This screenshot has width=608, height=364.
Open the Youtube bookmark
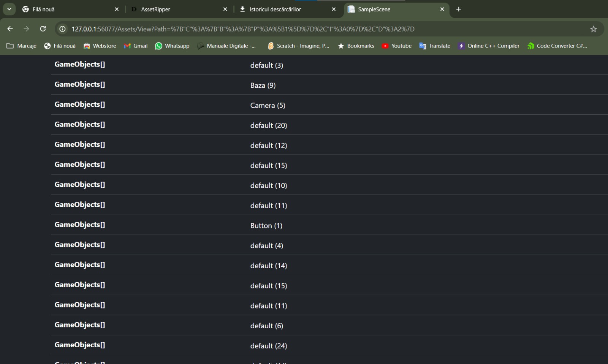click(x=397, y=46)
